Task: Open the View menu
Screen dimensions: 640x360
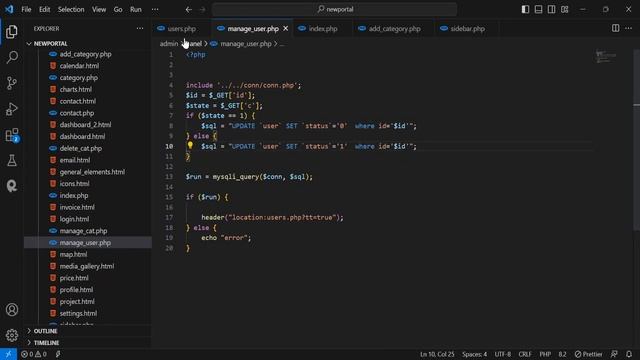Action: tap(99, 9)
